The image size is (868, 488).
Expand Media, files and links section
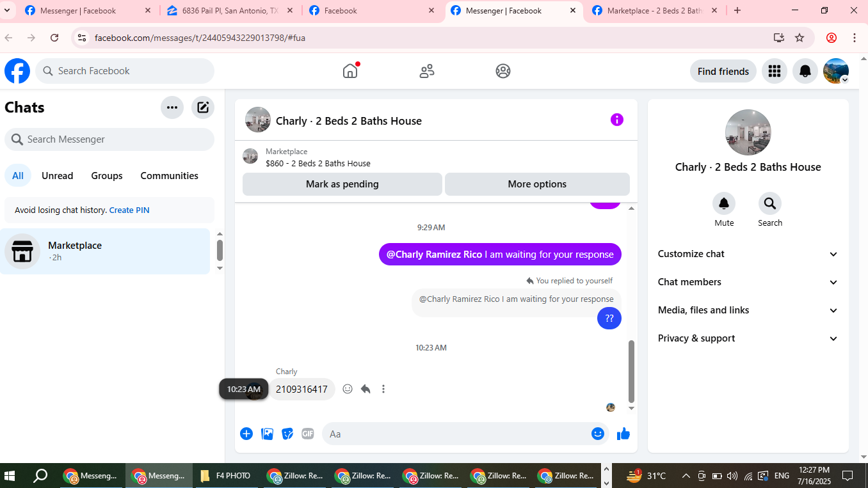(x=748, y=310)
